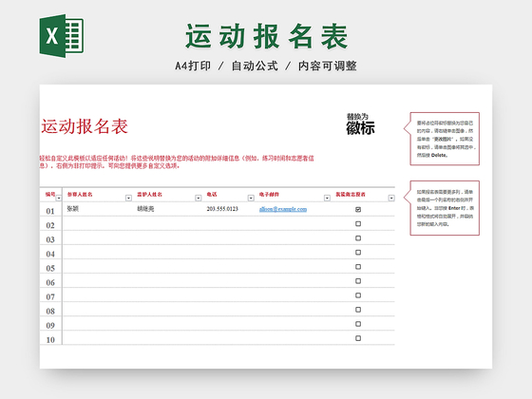Image resolution: width=532 pixels, height=399 pixels.
Task: Select the phone number 203.555.0123 cell
Action: tap(222, 209)
